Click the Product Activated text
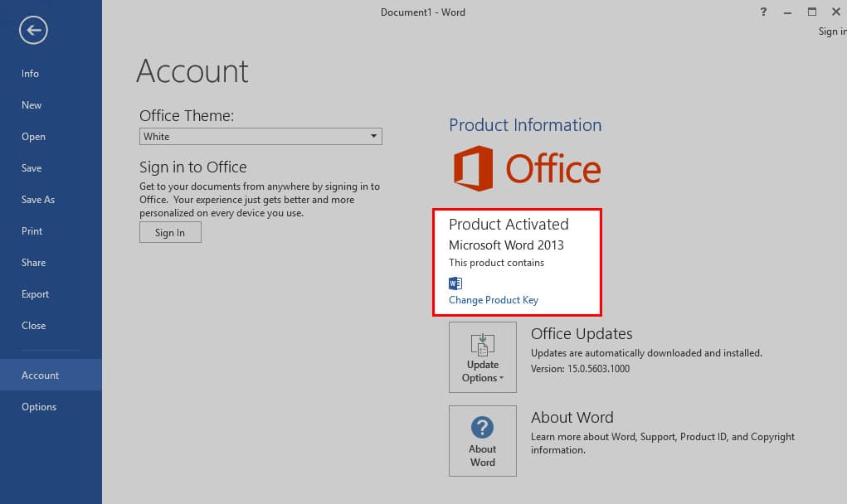The image size is (847, 504). pos(509,224)
